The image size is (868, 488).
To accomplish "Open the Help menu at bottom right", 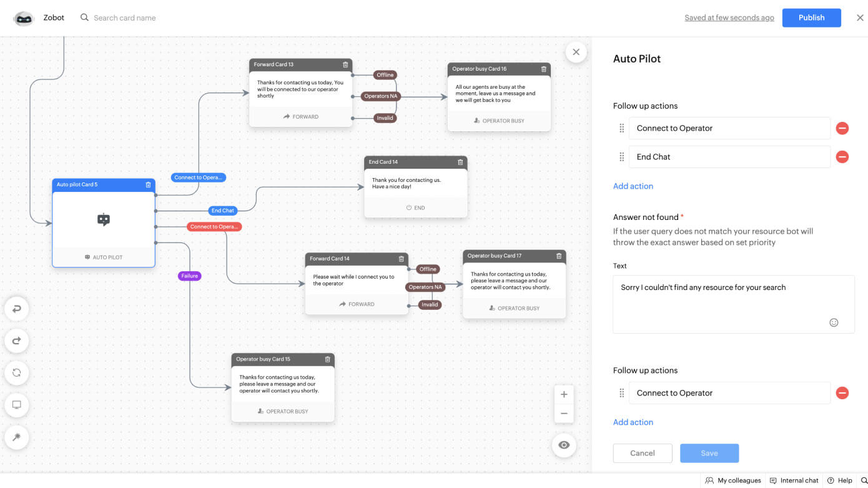I will coord(840,481).
